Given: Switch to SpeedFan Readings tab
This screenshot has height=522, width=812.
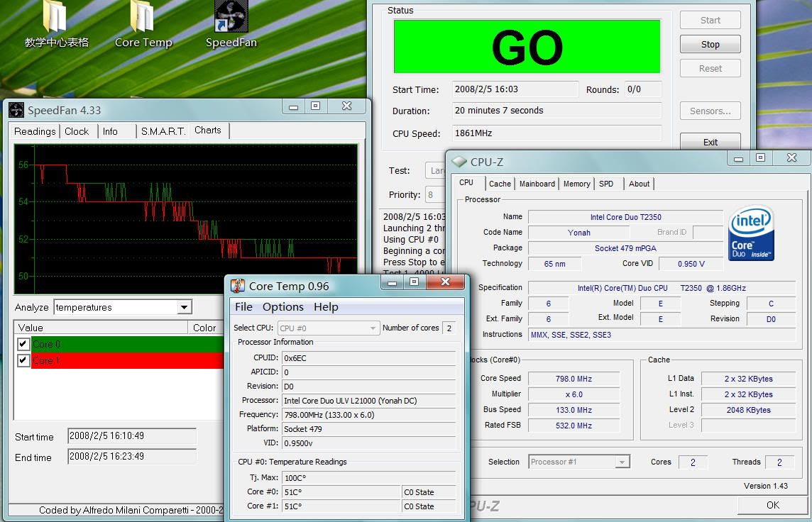Looking at the screenshot, I should (x=35, y=131).
